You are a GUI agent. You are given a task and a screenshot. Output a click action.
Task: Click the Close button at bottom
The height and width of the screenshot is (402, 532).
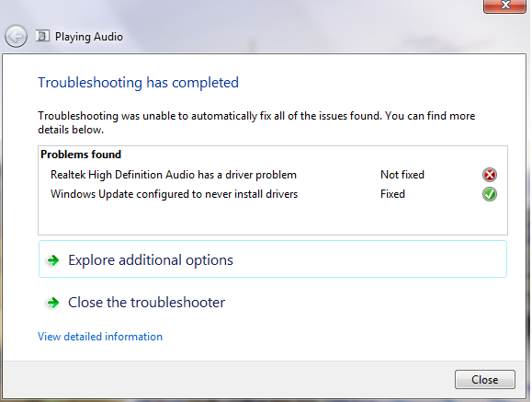click(x=485, y=380)
